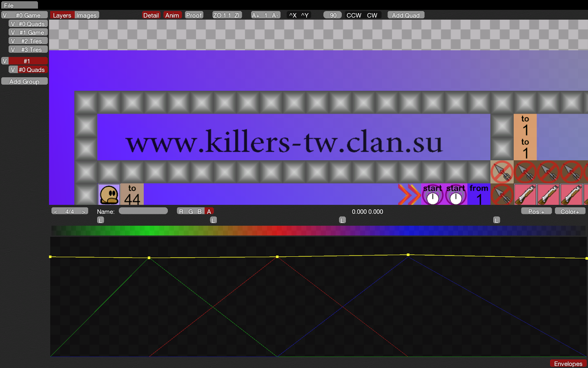The image size is (588, 368).
Task: Click the first L curve-type button
Action: (100, 220)
